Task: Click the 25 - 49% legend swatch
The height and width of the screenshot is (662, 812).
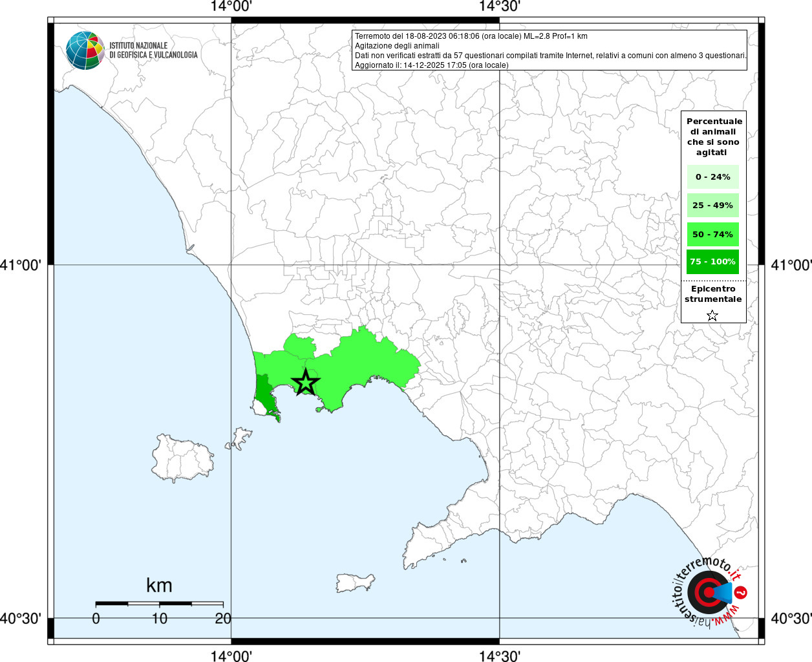Action: (x=712, y=206)
